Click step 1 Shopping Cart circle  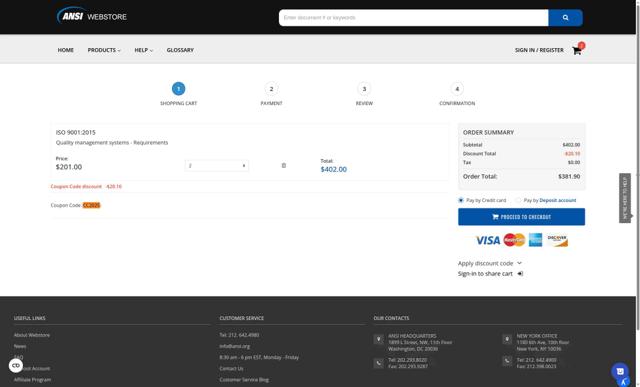(178, 89)
